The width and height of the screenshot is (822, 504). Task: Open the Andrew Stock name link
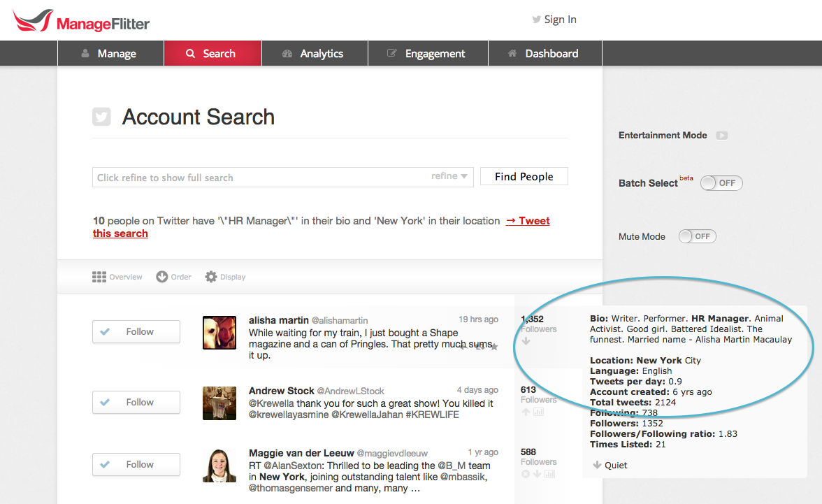pyautogui.click(x=282, y=391)
